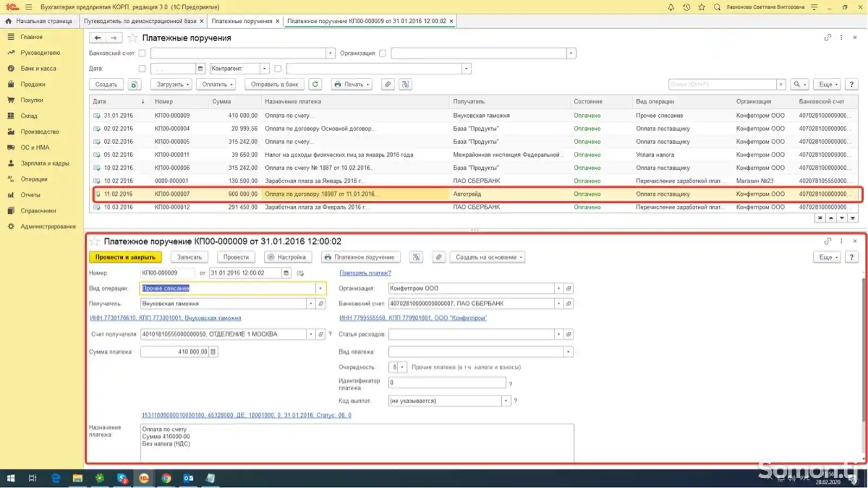This screenshot has height=488, width=868.
Task: Open the Контрагент filter type dropdown
Action: pos(265,68)
